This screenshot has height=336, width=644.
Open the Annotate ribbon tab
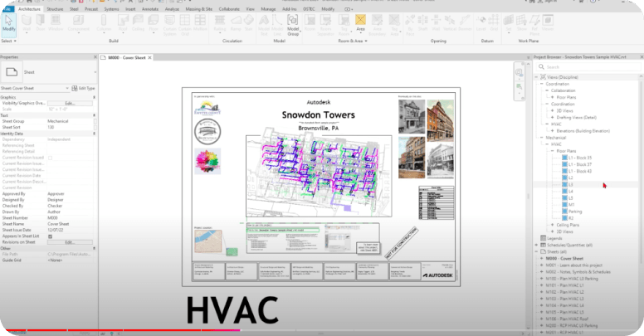150,9
